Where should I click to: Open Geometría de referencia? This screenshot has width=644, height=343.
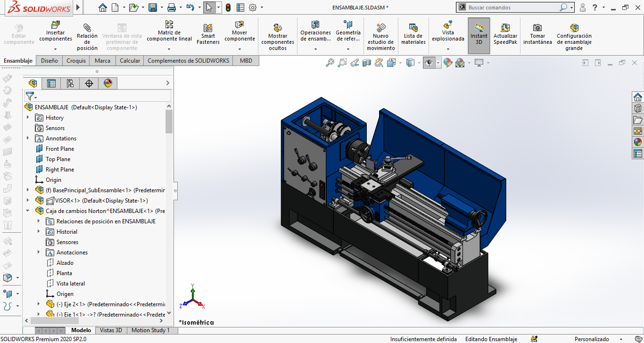[348, 31]
